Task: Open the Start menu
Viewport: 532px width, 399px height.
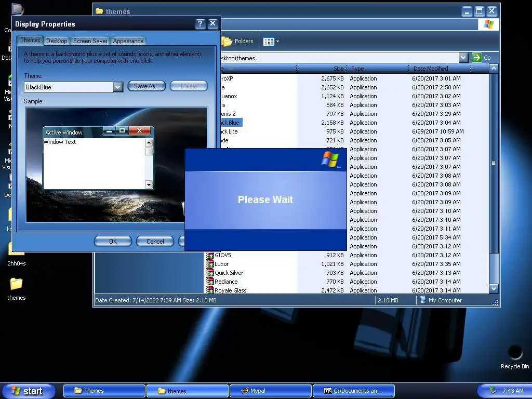Action: pyautogui.click(x=28, y=391)
